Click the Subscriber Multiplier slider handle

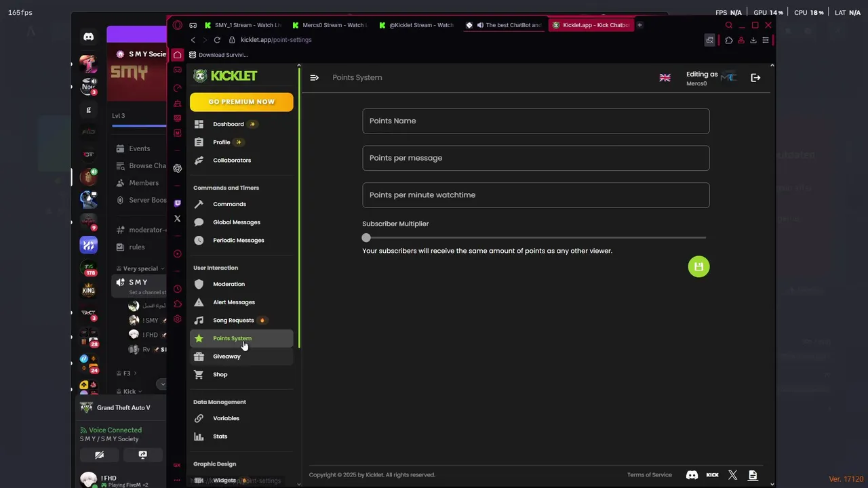(366, 238)
